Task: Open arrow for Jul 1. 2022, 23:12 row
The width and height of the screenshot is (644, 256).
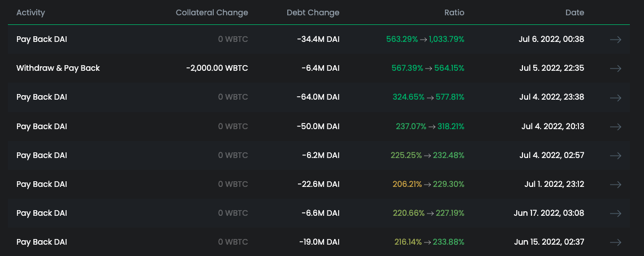Action: (616, 185)
